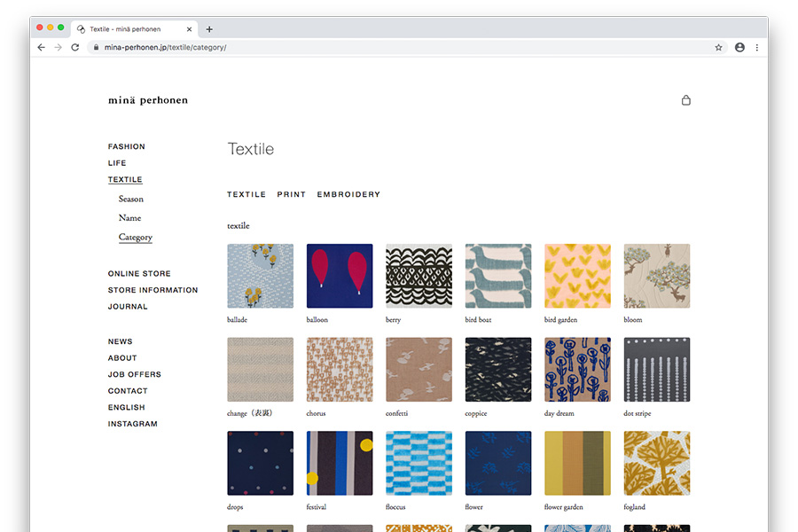Browse textiles by Category
The width and height of the screenshot is (798, 532).
click(136, 237)
